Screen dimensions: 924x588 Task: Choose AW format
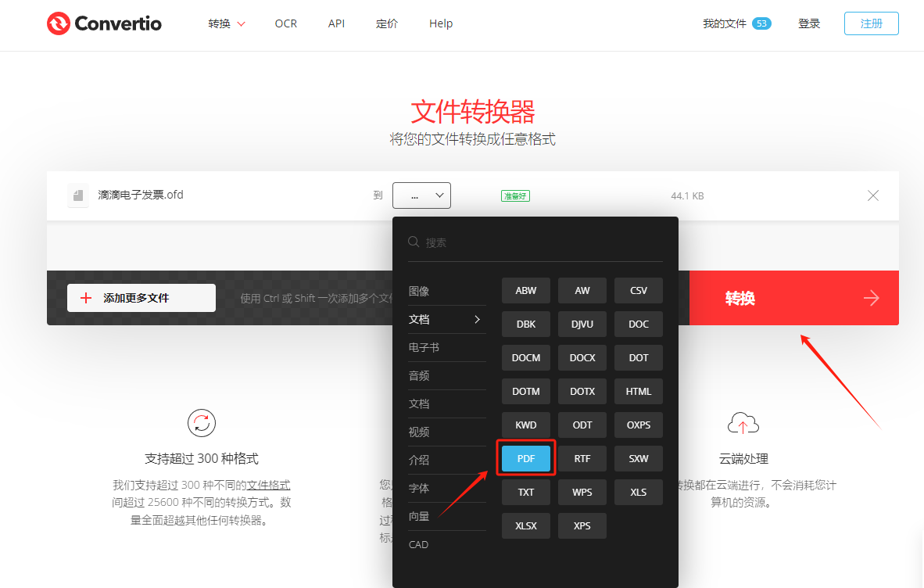click(x=582, y=290)
